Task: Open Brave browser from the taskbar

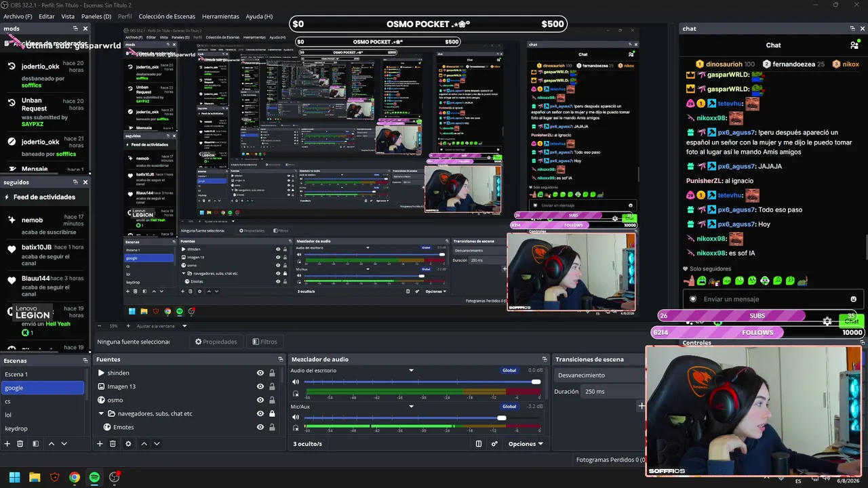Action: coord(55,477)
